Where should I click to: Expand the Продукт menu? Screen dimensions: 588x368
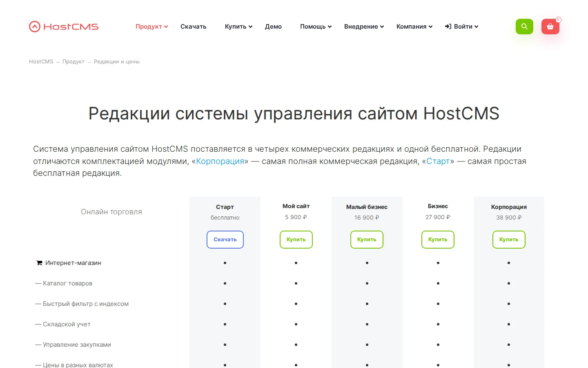coord(151,27)
